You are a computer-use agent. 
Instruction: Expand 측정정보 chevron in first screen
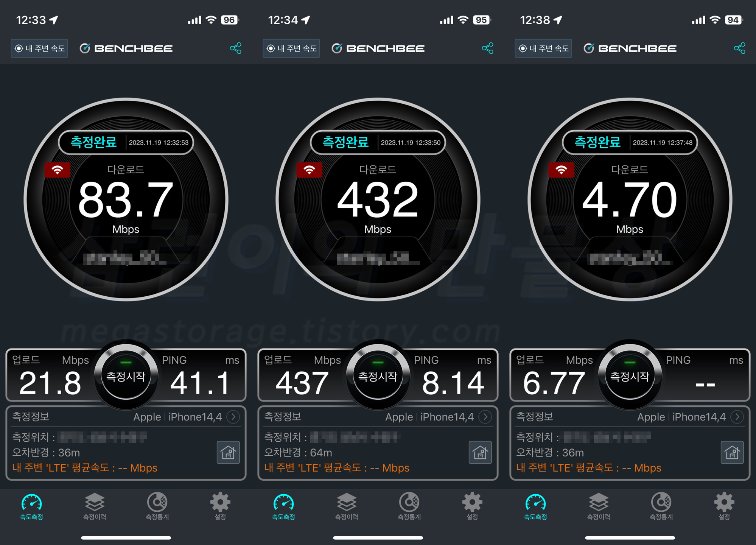(x=233, y=417)
